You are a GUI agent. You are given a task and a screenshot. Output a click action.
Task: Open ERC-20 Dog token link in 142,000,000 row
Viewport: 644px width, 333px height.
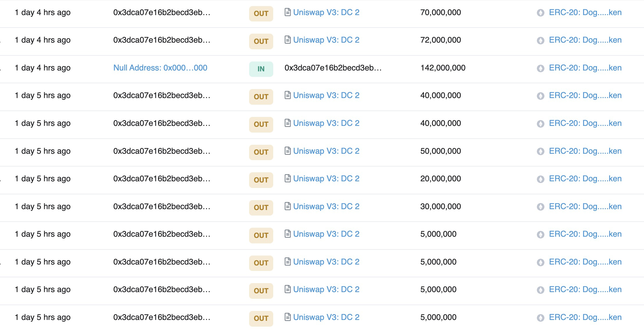tap(585, 68)
